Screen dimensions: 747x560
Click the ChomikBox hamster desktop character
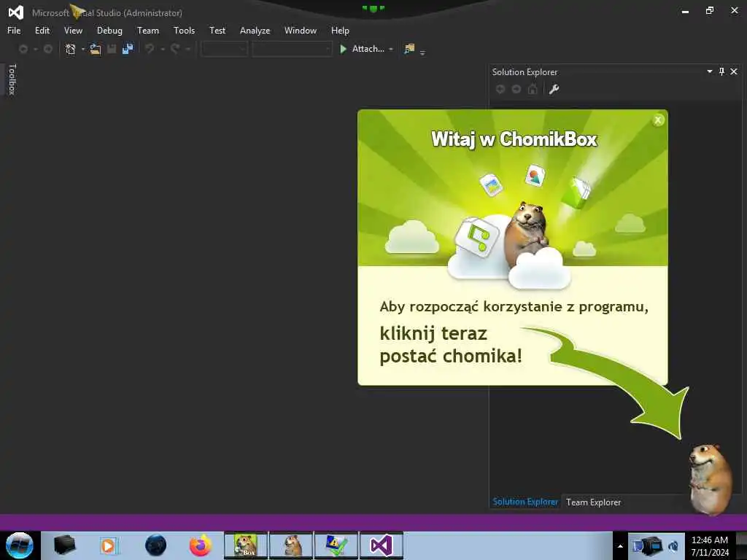(x=711, y=479)
